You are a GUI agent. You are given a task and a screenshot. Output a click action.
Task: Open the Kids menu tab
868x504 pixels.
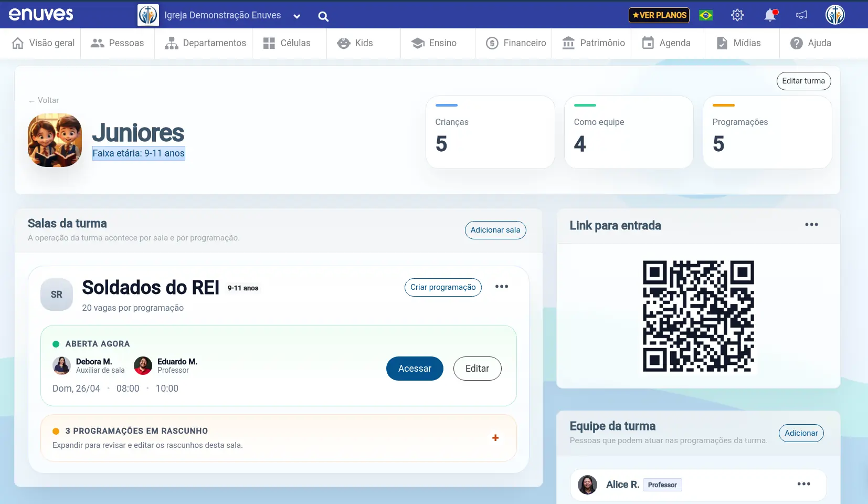tap(355, 43)
